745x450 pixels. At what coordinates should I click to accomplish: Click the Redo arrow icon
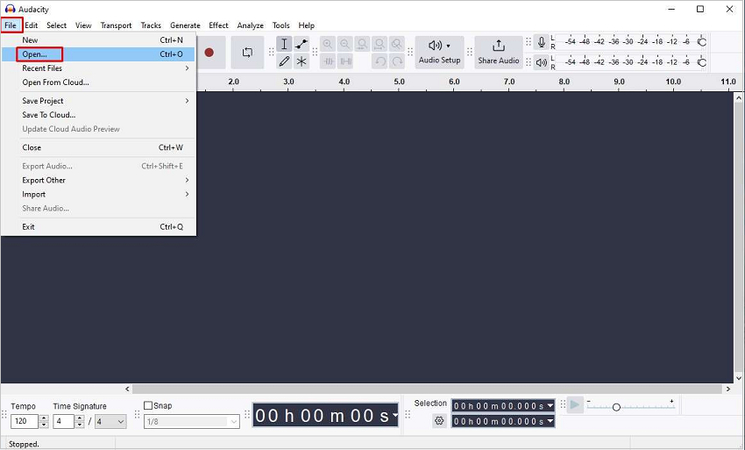coord(397,61)
